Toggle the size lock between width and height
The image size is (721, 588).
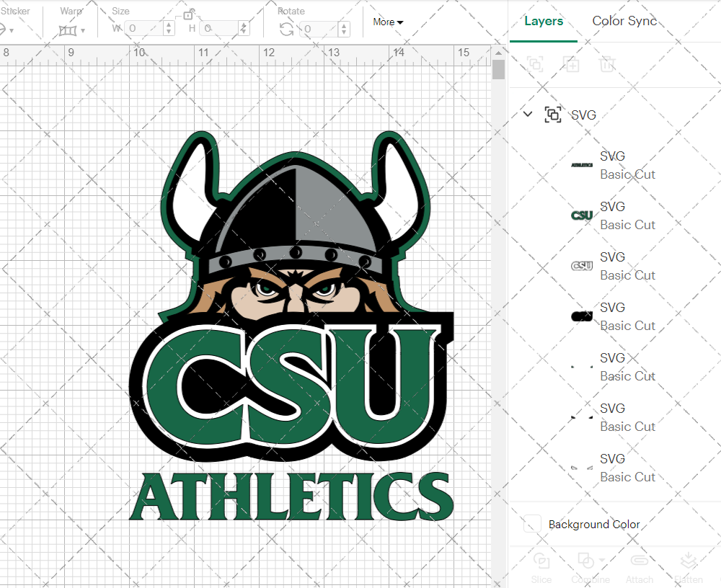(189, 14)
